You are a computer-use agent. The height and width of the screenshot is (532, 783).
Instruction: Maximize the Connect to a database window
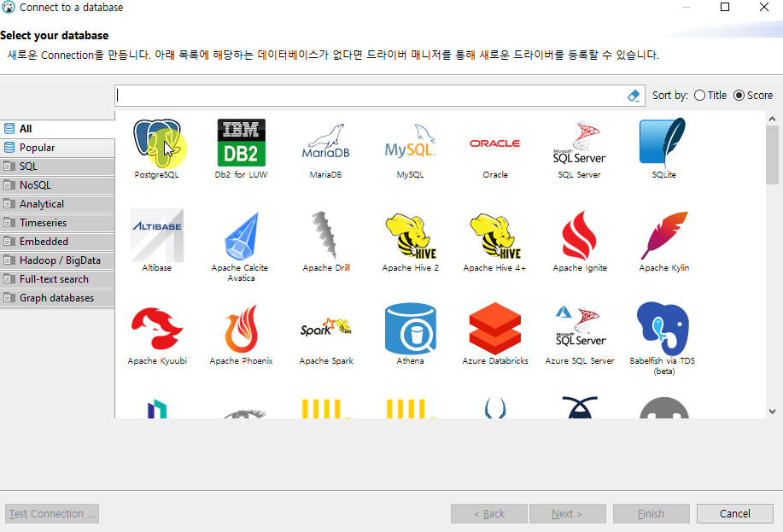725,7
